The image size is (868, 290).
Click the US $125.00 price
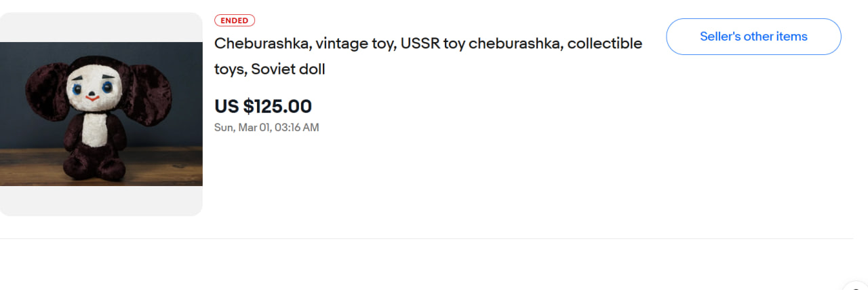263,107
